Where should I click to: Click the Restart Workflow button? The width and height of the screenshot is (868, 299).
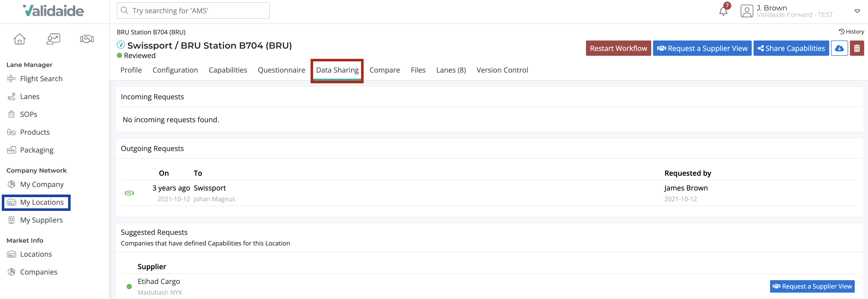618,48
